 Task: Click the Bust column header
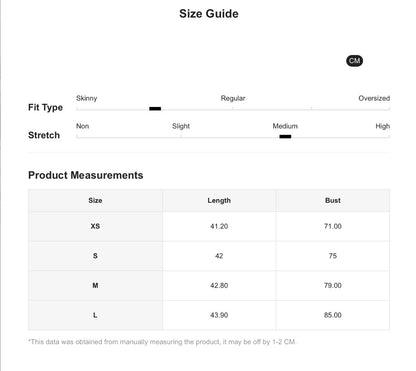pos(333,200)
